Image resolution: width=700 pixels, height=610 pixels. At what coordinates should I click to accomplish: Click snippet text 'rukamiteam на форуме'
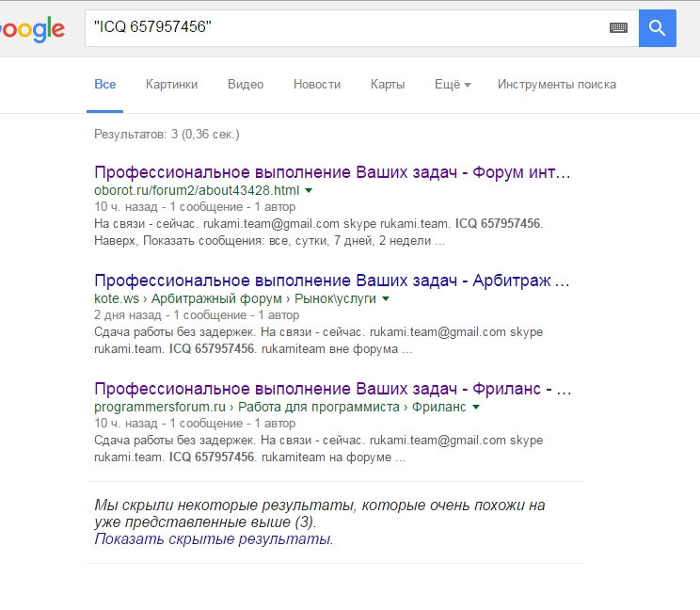326,457
